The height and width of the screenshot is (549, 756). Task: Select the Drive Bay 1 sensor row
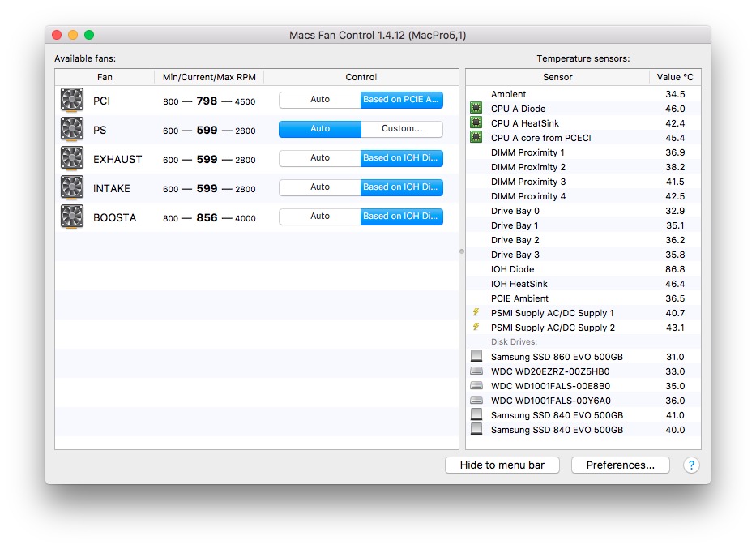583,225
